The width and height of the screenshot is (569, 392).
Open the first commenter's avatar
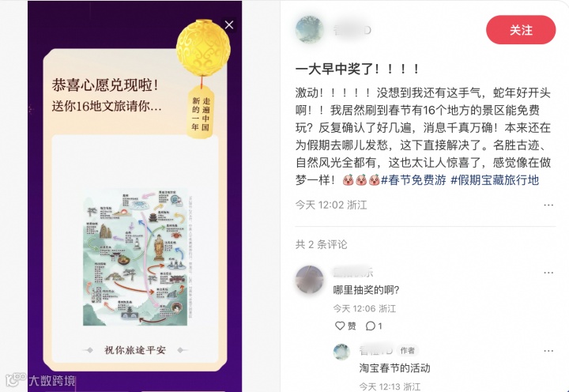[309, 280]
